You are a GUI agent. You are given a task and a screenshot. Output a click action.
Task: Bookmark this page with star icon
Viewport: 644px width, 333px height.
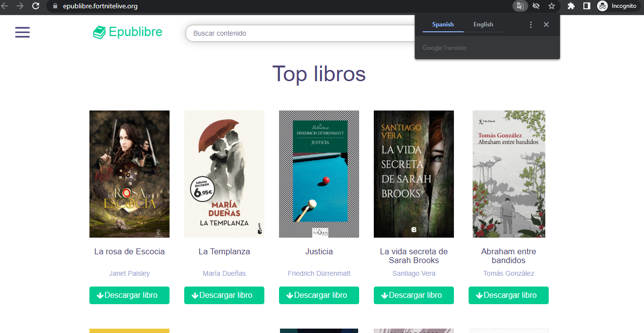click(552, 6)
